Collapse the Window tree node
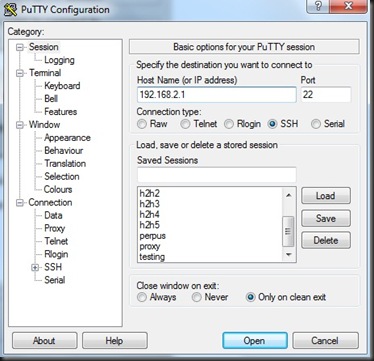Image resolution: width=374 pixels, height=361 pixels. pyautogui.click(x=20, y=125)
